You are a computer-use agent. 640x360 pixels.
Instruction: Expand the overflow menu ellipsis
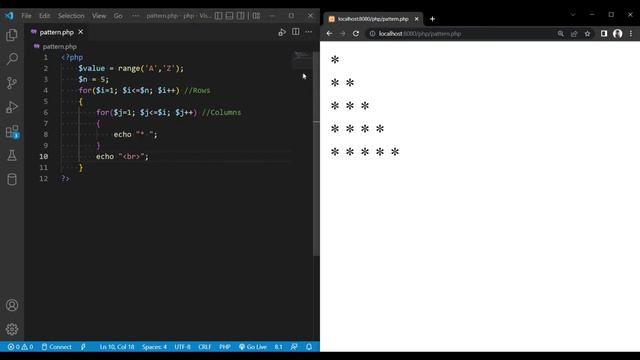click(136, 16)
